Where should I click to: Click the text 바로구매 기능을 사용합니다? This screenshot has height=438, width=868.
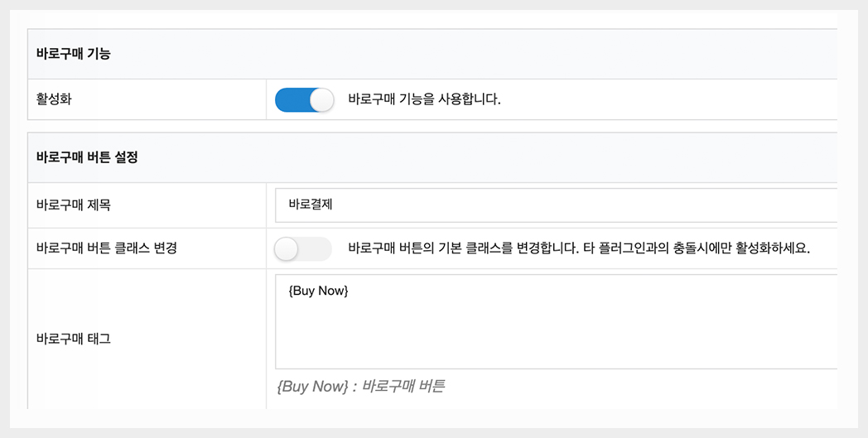424,100
